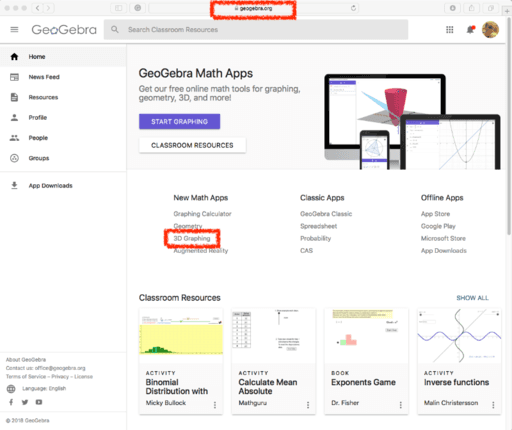
Task: Click the CLASSROOM RESOURCES button
Action: (192, 145)
